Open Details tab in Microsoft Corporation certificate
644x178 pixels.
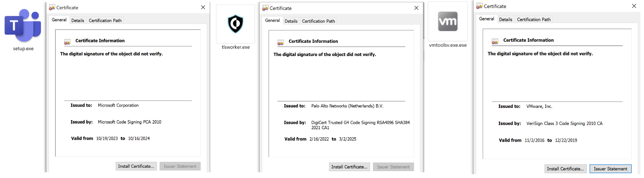pyautogui.click(x=78, y=20)
